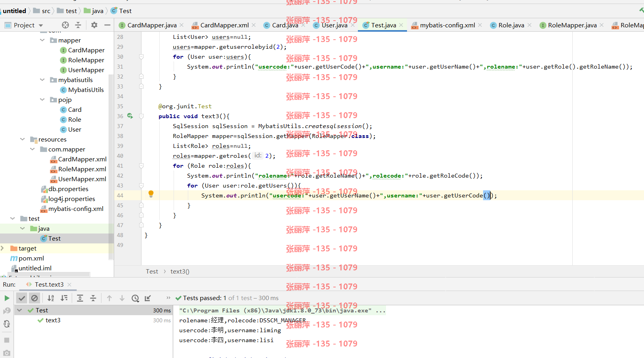644x358 pixels.
Task: Click the text3() breadcrumb below editor
Action: coord(180,272)
